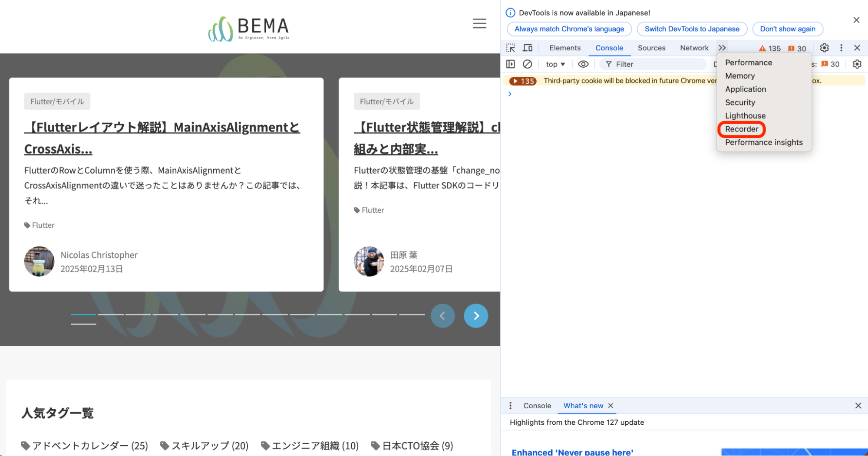
Task: Open the console settings gear icon
Action: [857, 64]
